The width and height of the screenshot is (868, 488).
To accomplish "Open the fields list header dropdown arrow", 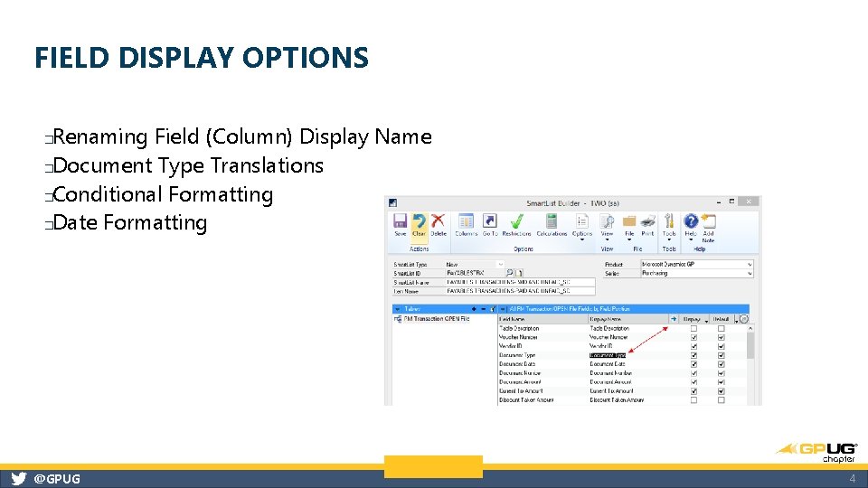I will [x=504, y=309].
